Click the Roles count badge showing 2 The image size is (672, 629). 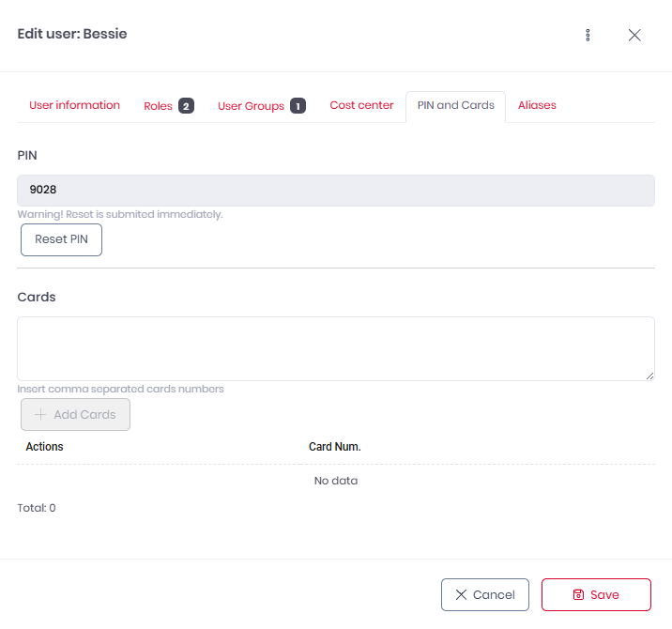(x=186, y=106)
